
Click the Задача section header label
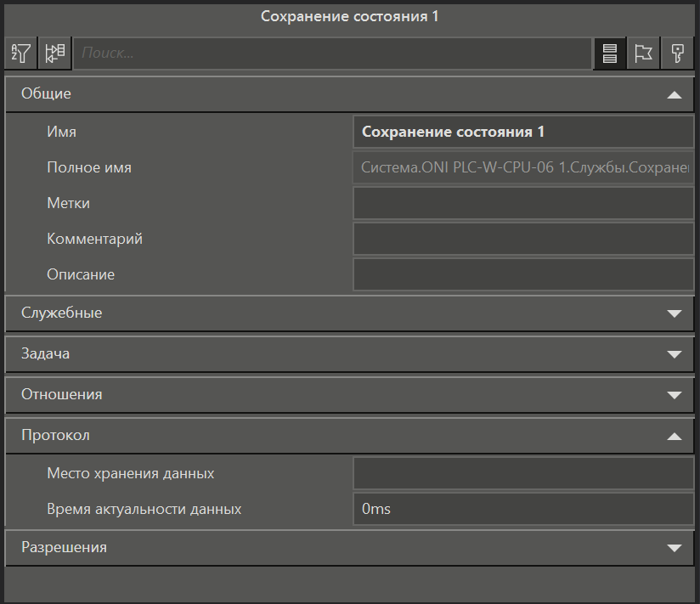tap(46, 354)
